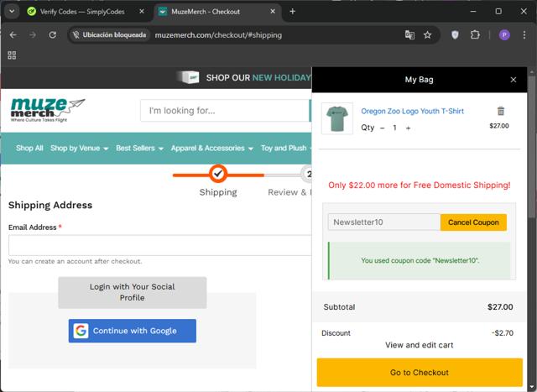This screenshot has height=392, width=537.
Task: Open the shield extension icon
Action: click(455, 35)
